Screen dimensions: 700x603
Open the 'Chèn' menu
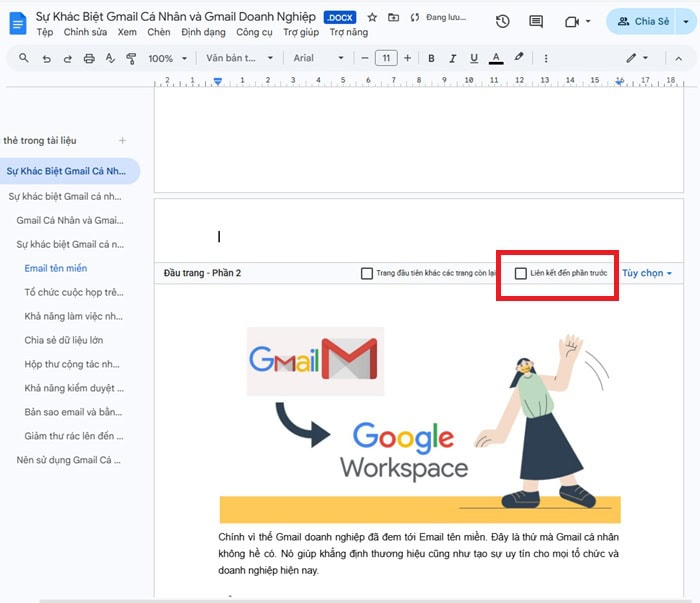pos(158,33)
